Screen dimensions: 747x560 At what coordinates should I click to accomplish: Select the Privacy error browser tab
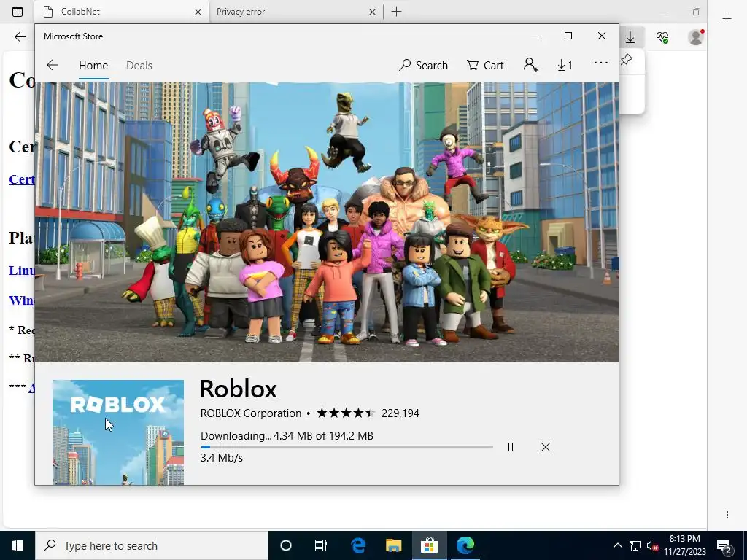[295, 12]
